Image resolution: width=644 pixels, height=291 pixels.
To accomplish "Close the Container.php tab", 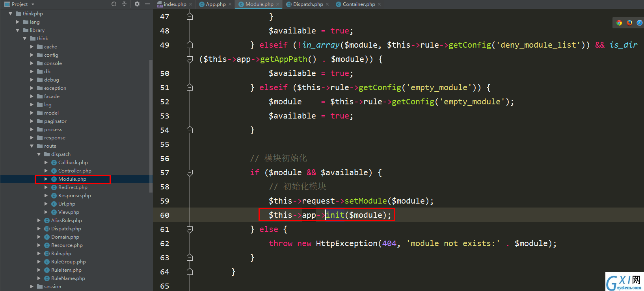I will tap(380, 4).
